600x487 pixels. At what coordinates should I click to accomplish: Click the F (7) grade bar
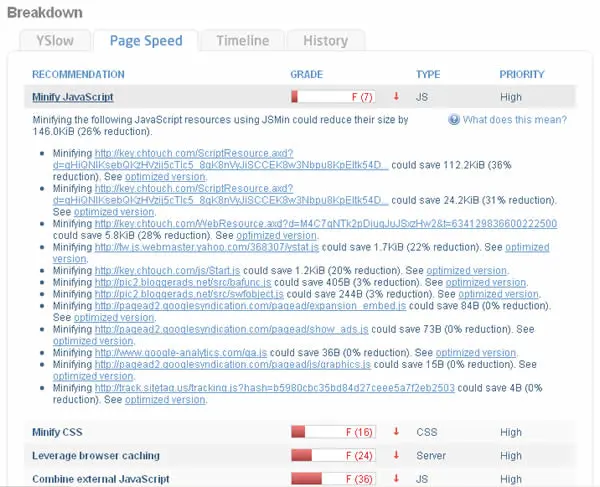click(333, 97)
